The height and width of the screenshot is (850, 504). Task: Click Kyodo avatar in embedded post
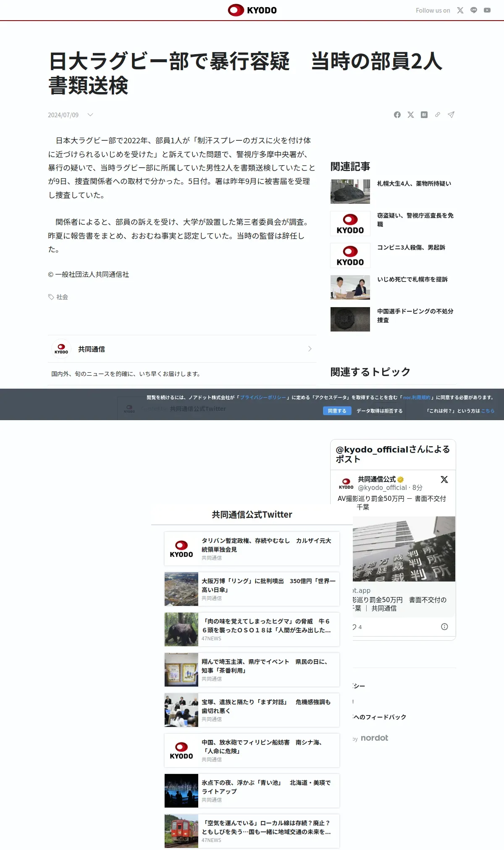346,484
